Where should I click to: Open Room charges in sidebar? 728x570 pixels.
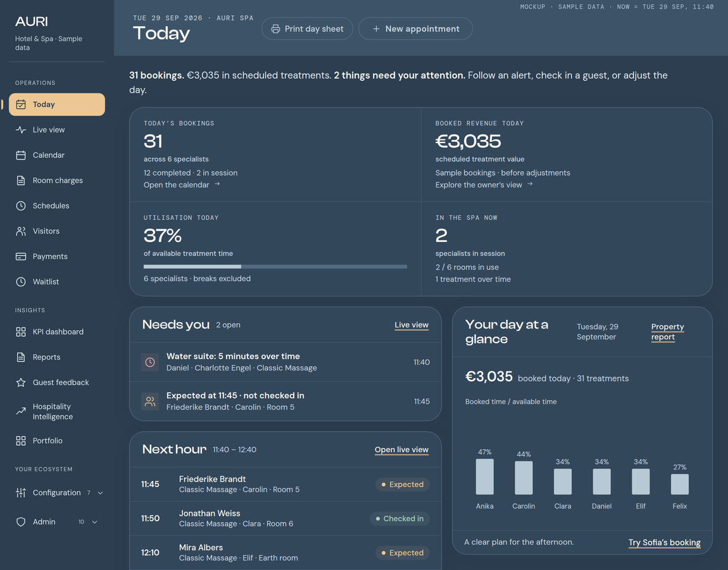tap(56, 180)
